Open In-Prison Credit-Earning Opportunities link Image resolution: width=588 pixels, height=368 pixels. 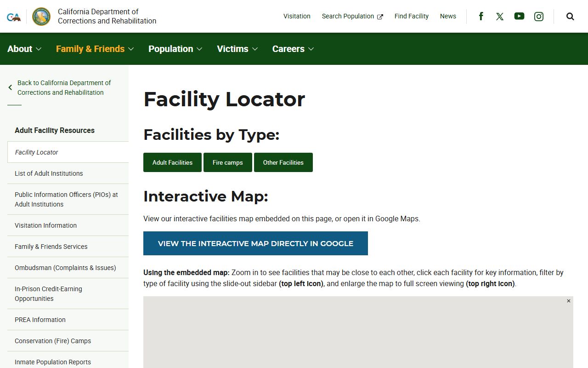(68, 293)
